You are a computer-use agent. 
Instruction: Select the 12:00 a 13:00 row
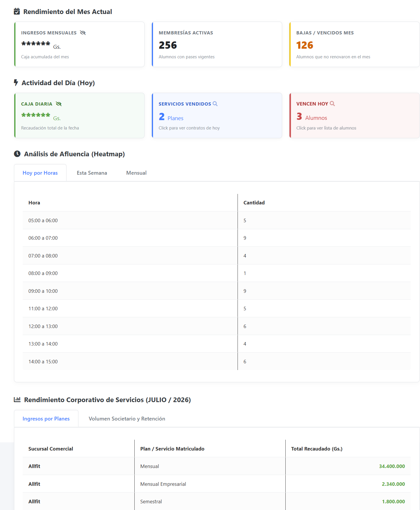(217, 326)
